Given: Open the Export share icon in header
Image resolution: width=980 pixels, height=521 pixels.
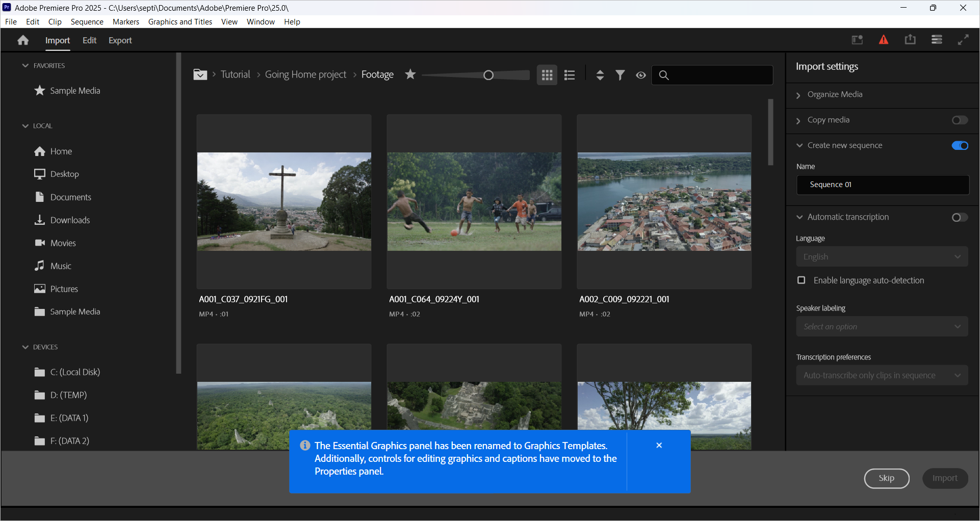Looking at the screenshot, I should [910, 39].
